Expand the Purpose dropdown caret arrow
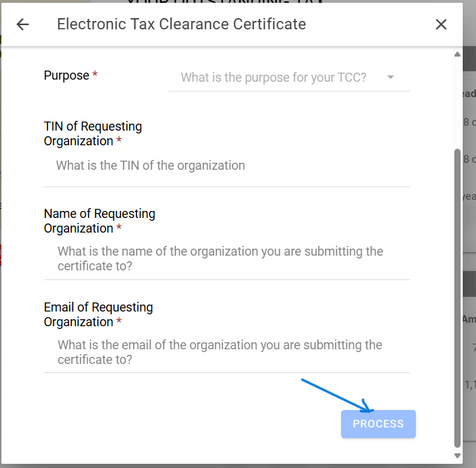The image size is (476, 468). click(x=390, y=78)
